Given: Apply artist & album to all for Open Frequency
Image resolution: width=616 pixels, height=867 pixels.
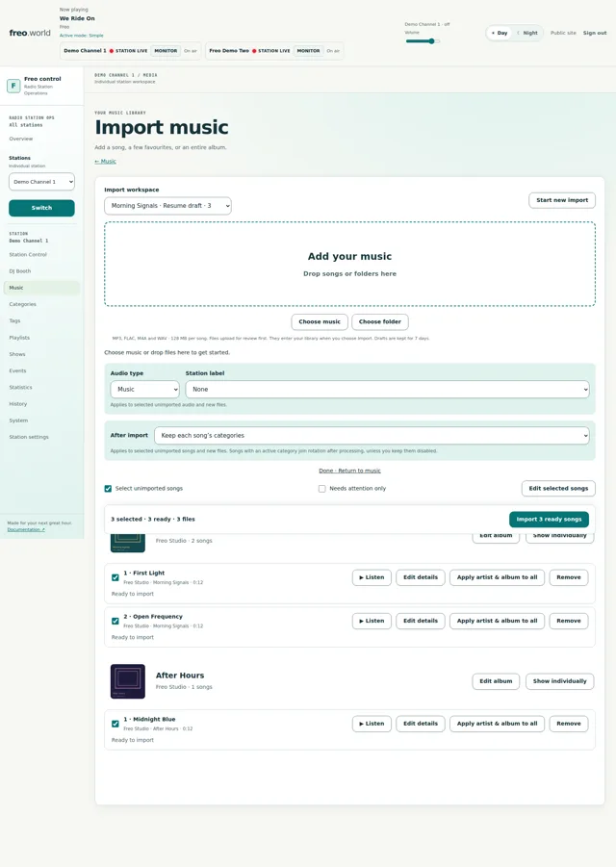Looking at the screenshot, I should (x=497, y=621).
